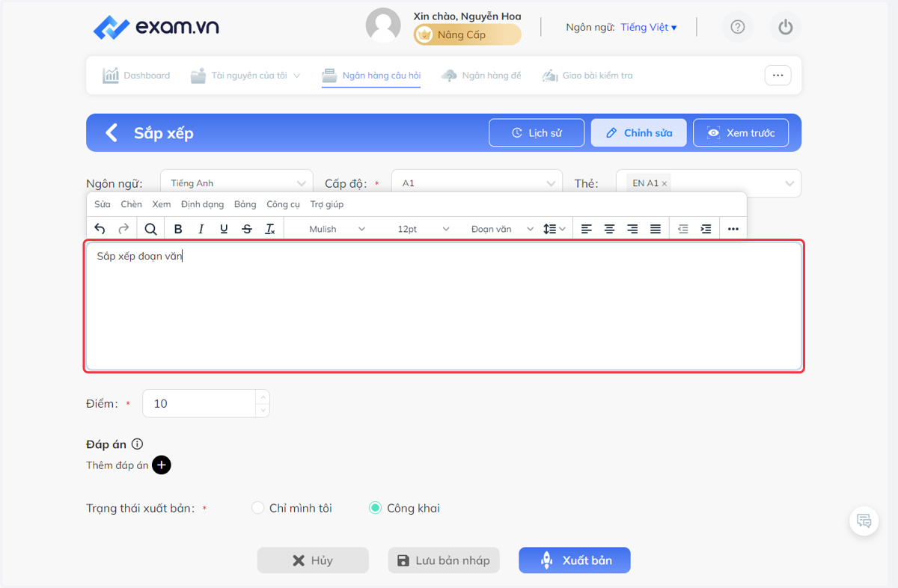Redo the last edit

[x=123, y=229]
